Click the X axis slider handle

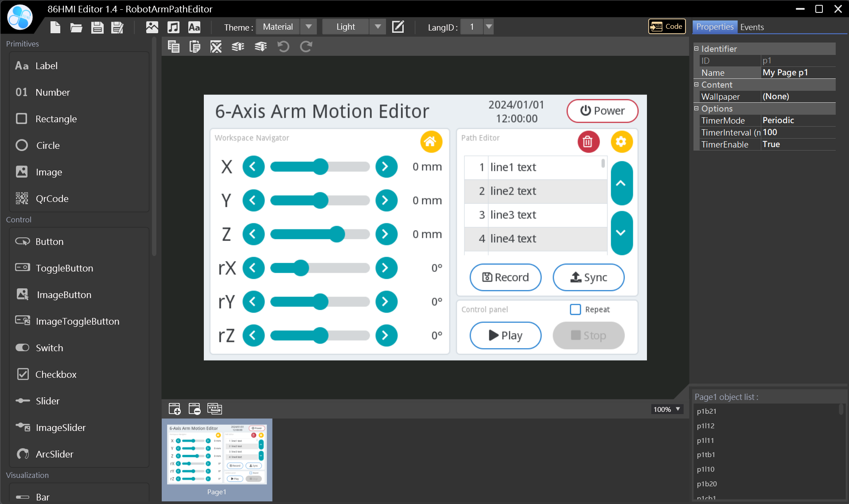(320, 167)
